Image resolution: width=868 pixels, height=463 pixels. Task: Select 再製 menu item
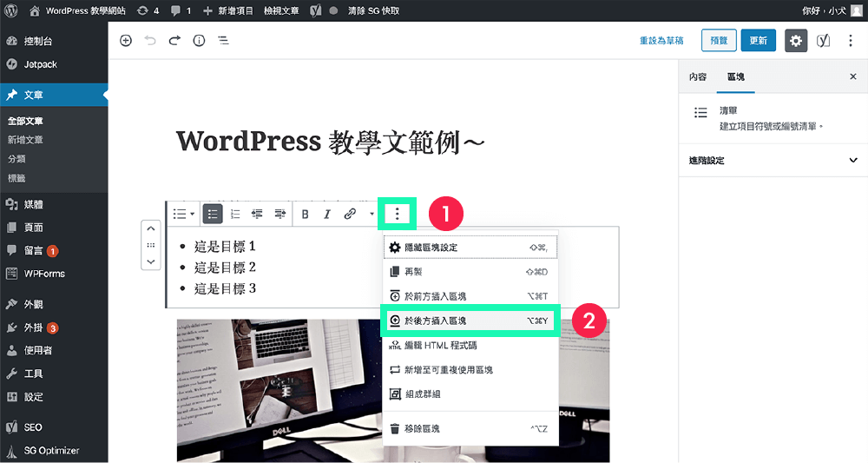point(470,272)
